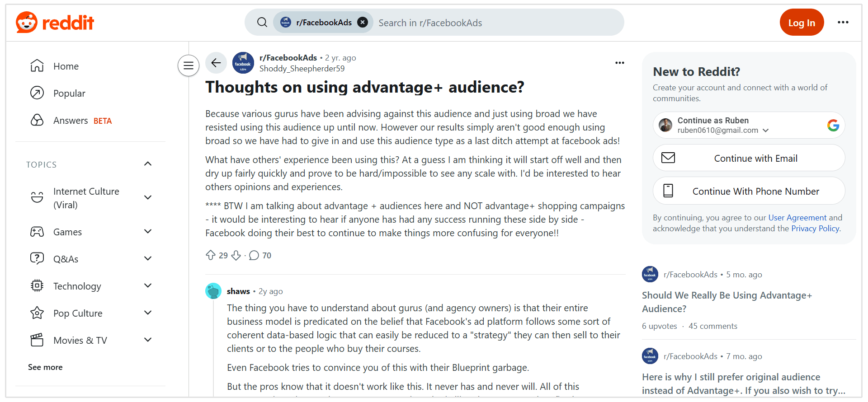The width and height of the screenshot is (868, 402).
Task: Open commenter shaws profile
Action: click(x=238, y=291)
